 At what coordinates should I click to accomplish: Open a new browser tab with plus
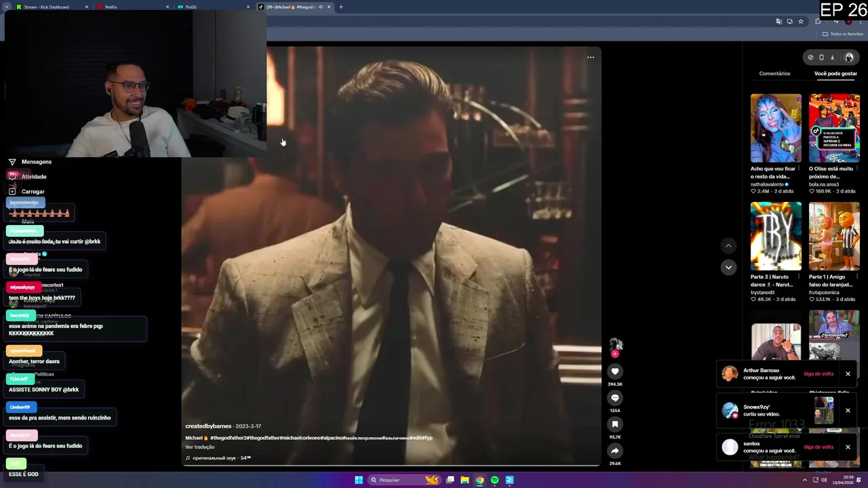[341, 7]
